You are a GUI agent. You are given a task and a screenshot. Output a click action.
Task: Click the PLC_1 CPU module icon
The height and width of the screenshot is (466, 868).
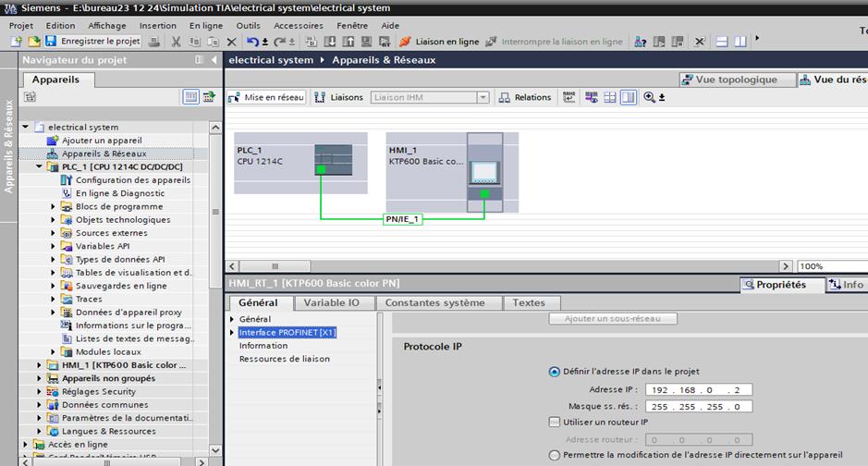pos(327,158)
